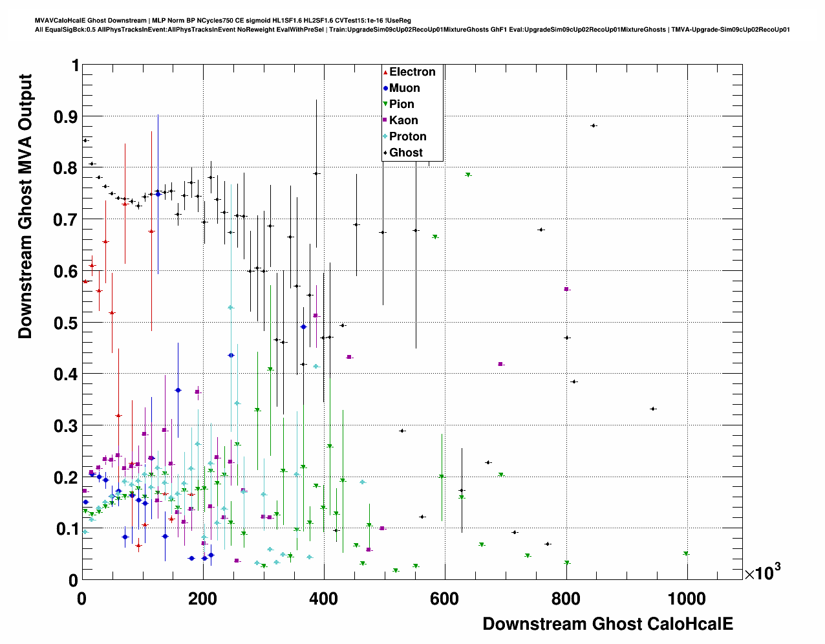Click the ×10³ axis scale label
Screen dimensions: 825x644
pyautogui.click(x=762, y=572)
